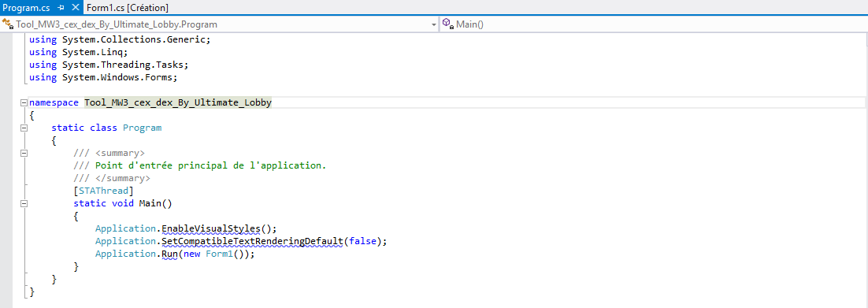This screenshot has width=868, height=308.
Task: Click the 'SetCompatibleTextRenderingDefault' method call
Action: (x=252, y=241)
